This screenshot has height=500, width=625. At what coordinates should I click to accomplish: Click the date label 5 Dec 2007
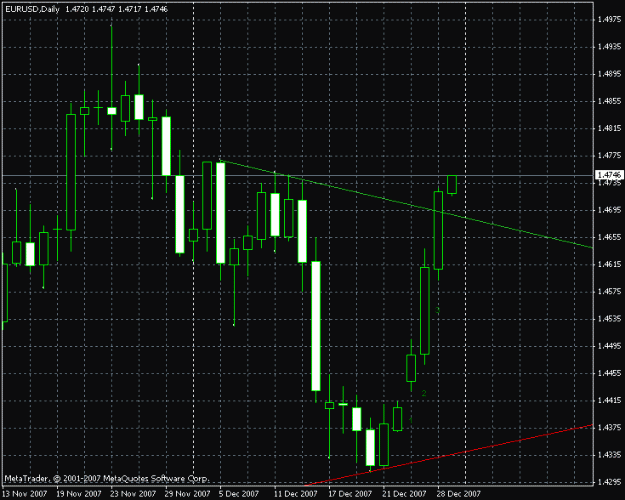239,494
